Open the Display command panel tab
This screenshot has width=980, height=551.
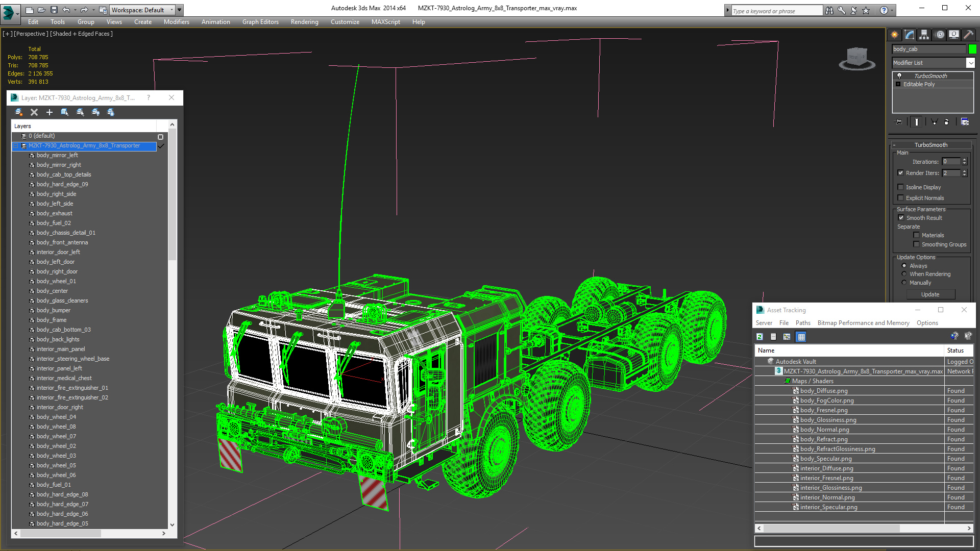(954, 35)
